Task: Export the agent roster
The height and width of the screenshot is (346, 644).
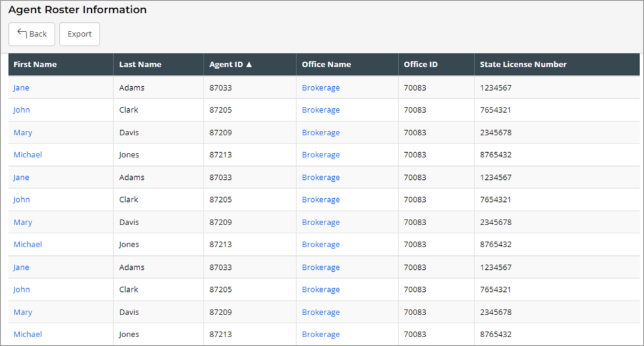Action: pyautogui.click(x=79, y=34)
